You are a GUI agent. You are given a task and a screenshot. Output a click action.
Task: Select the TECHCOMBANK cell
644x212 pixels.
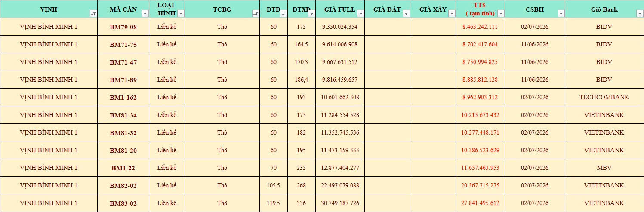(x=604, y=97)
